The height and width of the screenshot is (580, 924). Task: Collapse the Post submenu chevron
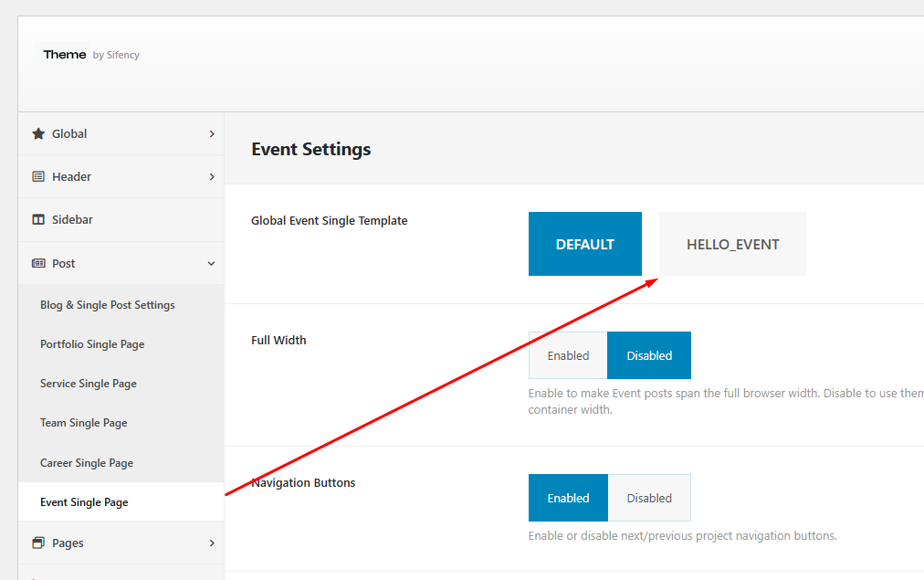click(212, 263)
